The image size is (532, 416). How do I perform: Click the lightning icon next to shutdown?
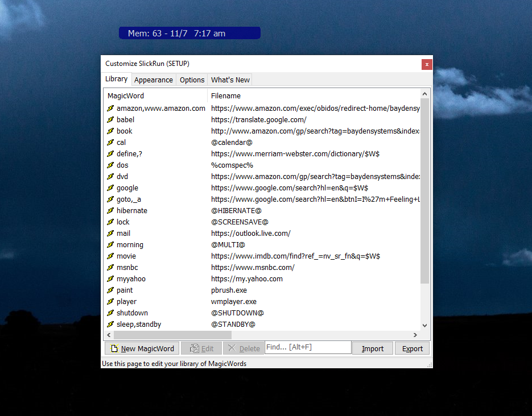click(x=110, y=313)
